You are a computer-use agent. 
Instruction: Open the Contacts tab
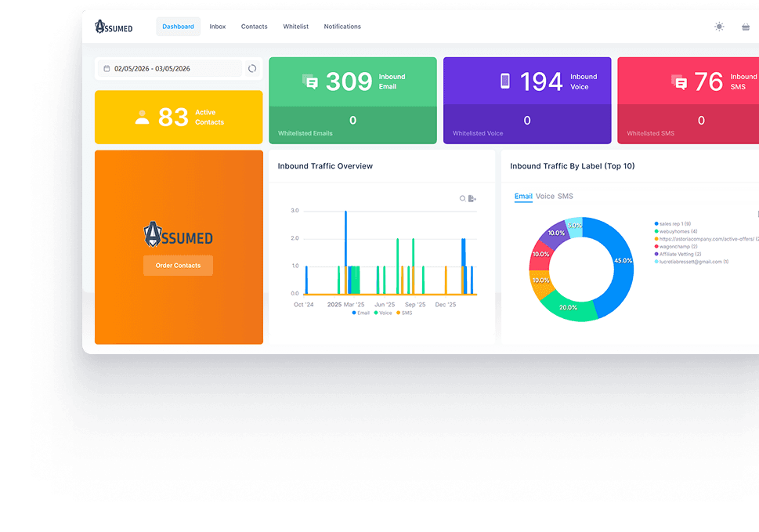(254, 27)
